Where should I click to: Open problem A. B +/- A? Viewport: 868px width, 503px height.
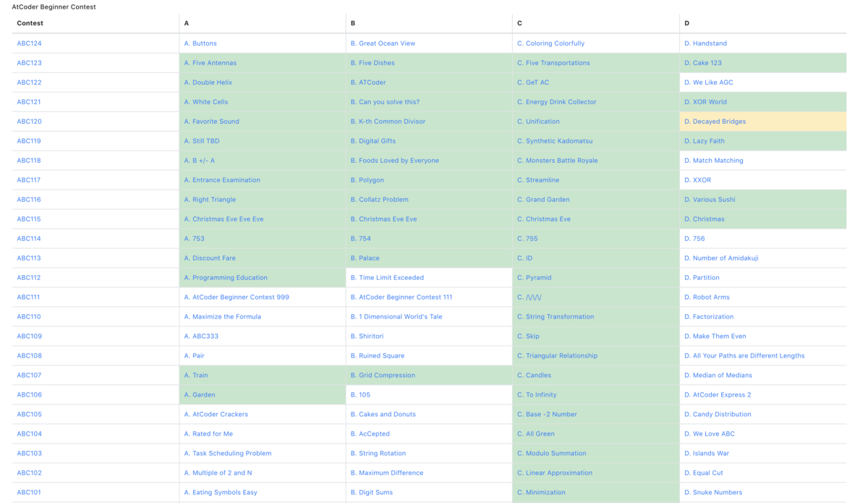pyautogui.click(x=199, y=161)
